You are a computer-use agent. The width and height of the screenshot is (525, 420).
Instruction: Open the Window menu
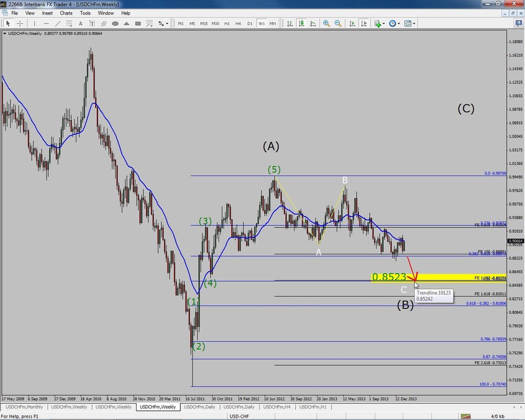pos(106,13)
